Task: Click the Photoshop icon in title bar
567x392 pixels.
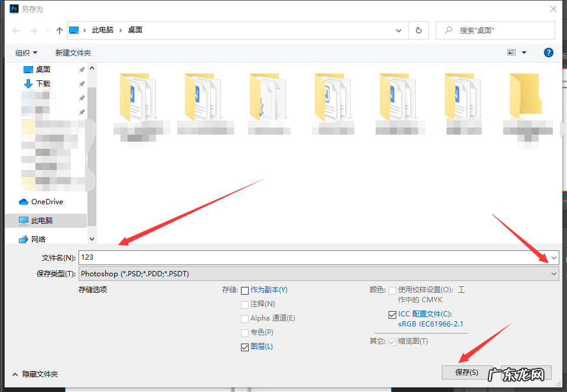Action: coord(14,9)
